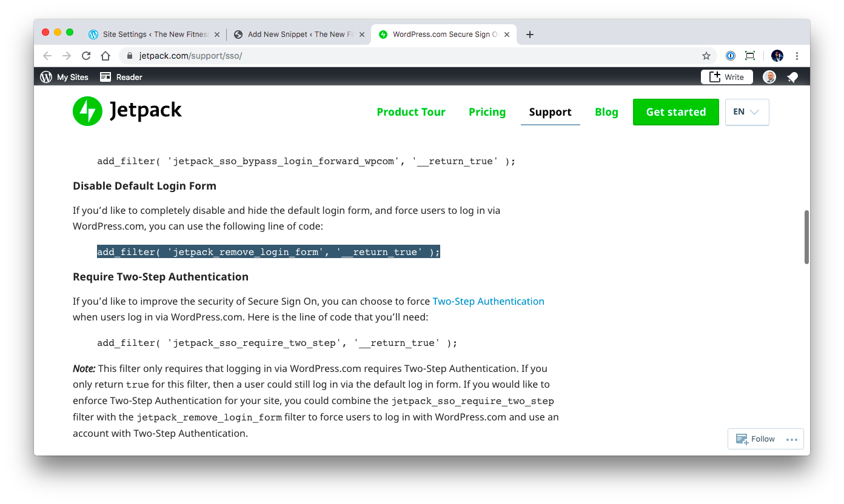Open Product Tour navigation item

pyautogui.click(x=411, y=112)
